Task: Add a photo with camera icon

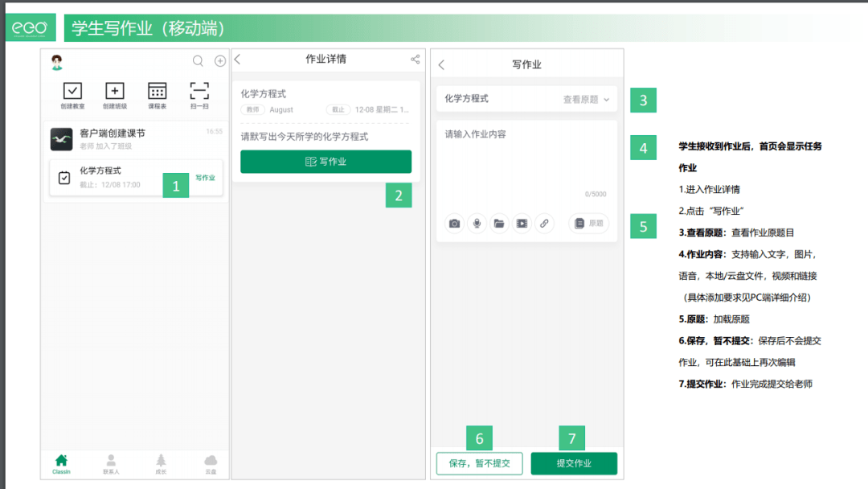Action: click(454, 223)
